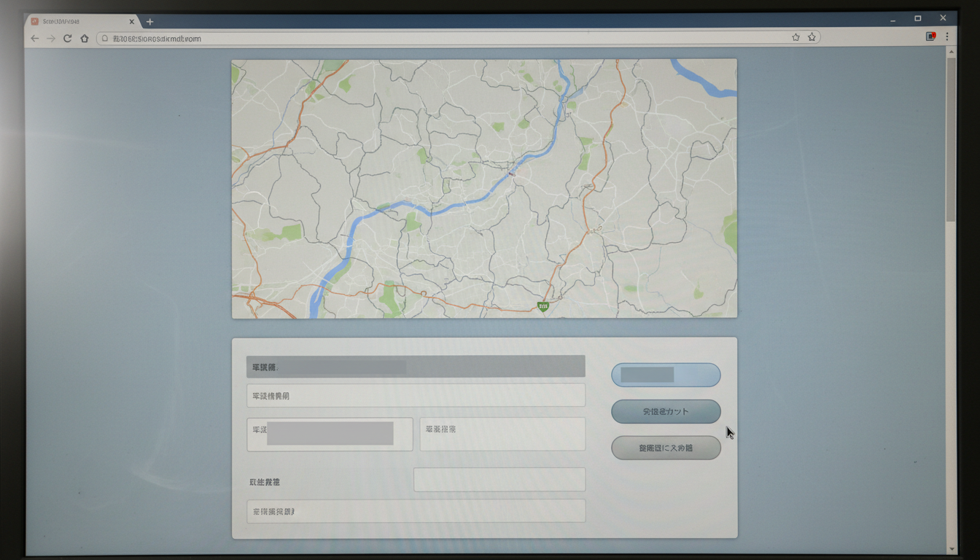The image size is (980, 560).
Task: Click the left star icon in address bar
Action: pos(796,37)
